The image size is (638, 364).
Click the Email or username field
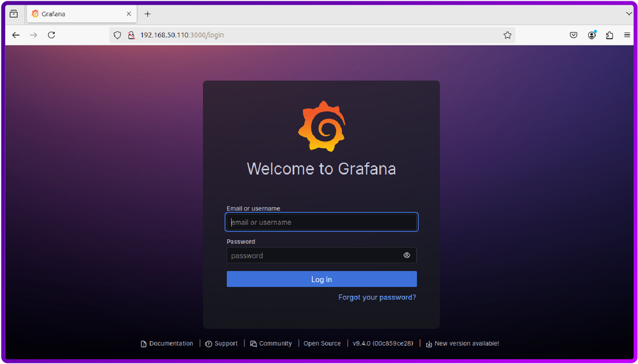pos(322,222)
